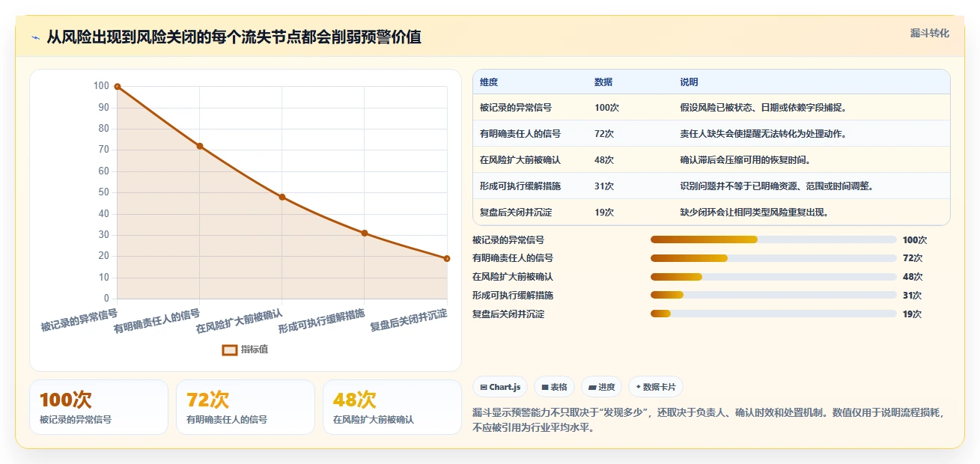
Task: Click the 31次 progress bar for 形成可执行缓解措施
Action: point(773,296)
